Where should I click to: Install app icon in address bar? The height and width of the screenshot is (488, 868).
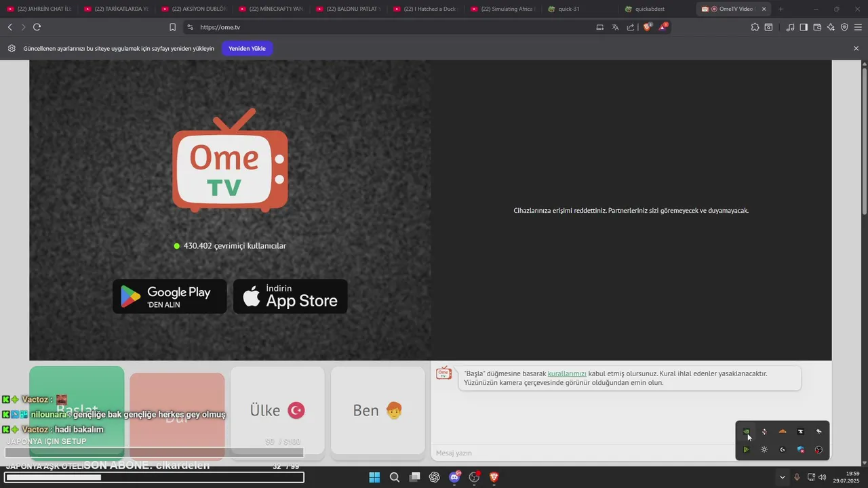(x=599, y=27)
